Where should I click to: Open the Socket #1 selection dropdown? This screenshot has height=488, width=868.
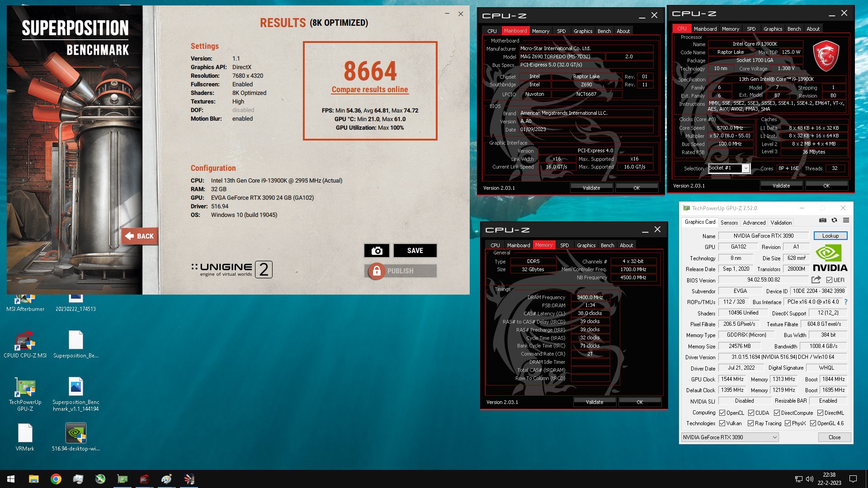click(x=729, y=168)
